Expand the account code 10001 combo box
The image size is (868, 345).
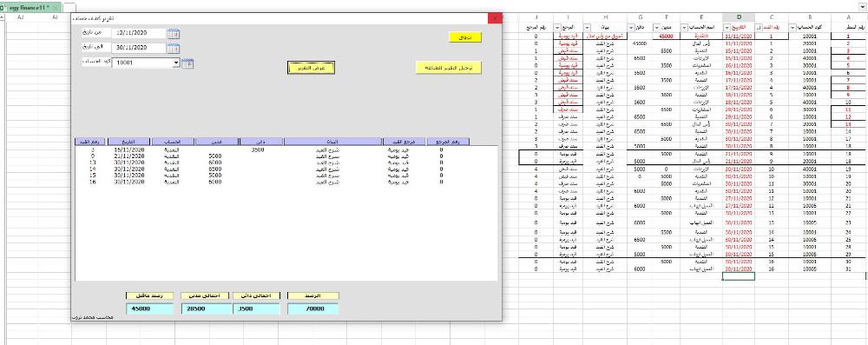click(x=176, y=63)
